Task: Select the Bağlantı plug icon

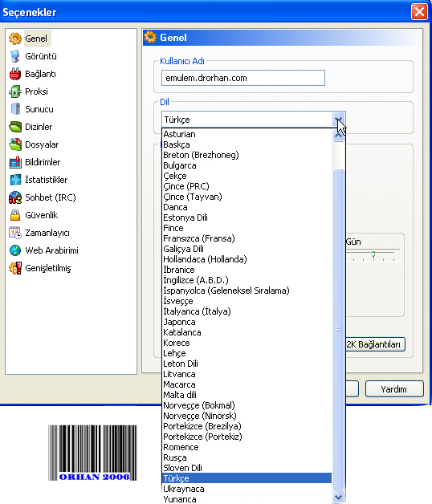Action: tap(14, 74)
